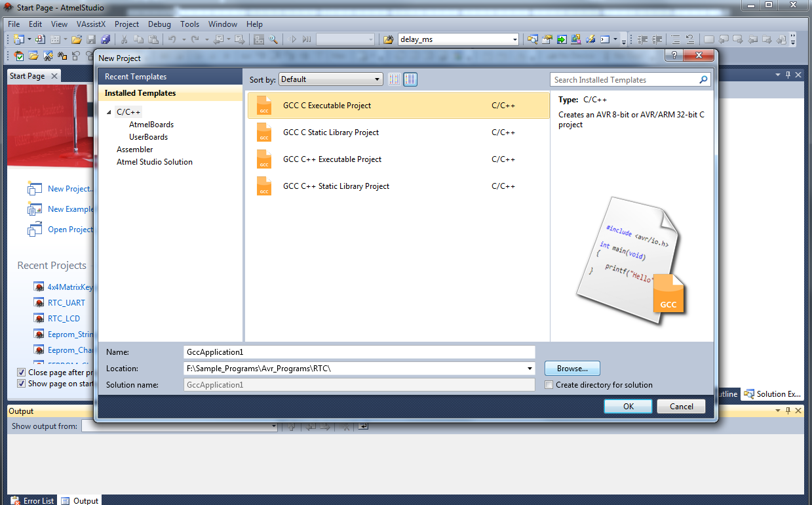Viewport: 812px width, 505px height.
Task: Open the Project menu
Action: tap(126, 24)
